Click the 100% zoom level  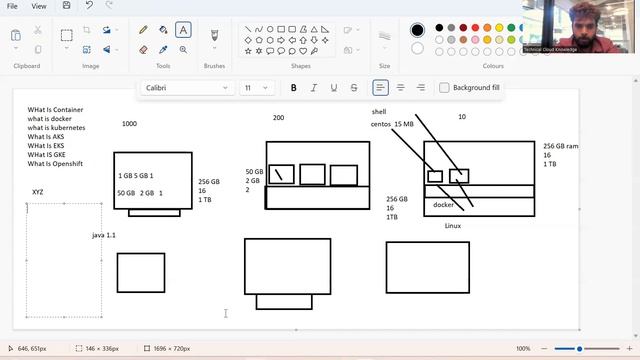click(523, 349)
